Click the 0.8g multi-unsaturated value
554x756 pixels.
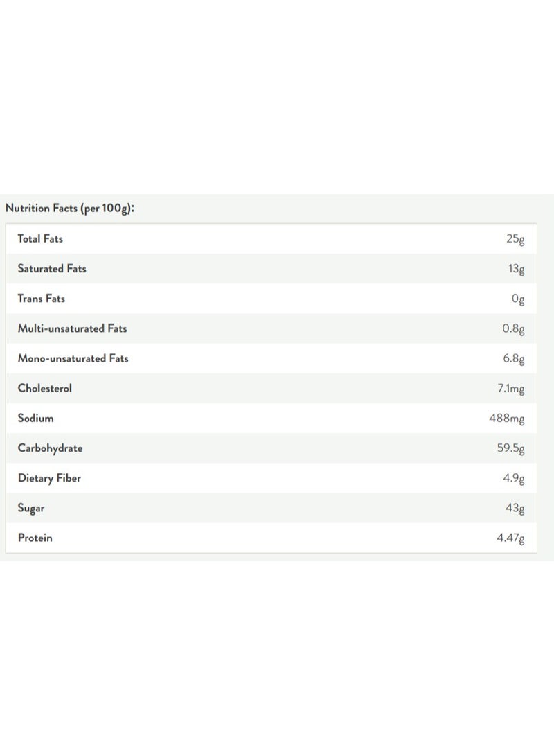[x=513, y=329]
